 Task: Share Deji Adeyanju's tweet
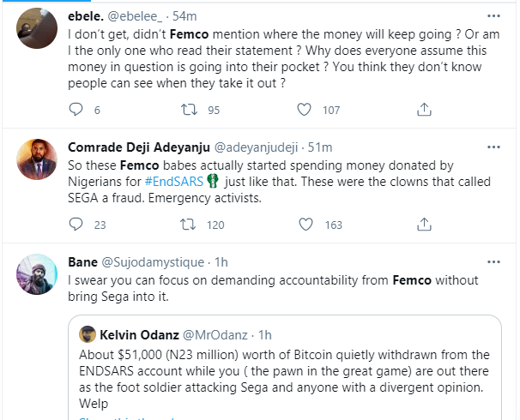423,225
